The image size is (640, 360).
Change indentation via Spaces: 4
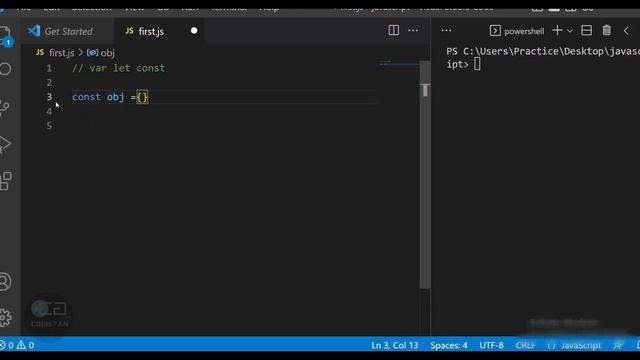449,345
